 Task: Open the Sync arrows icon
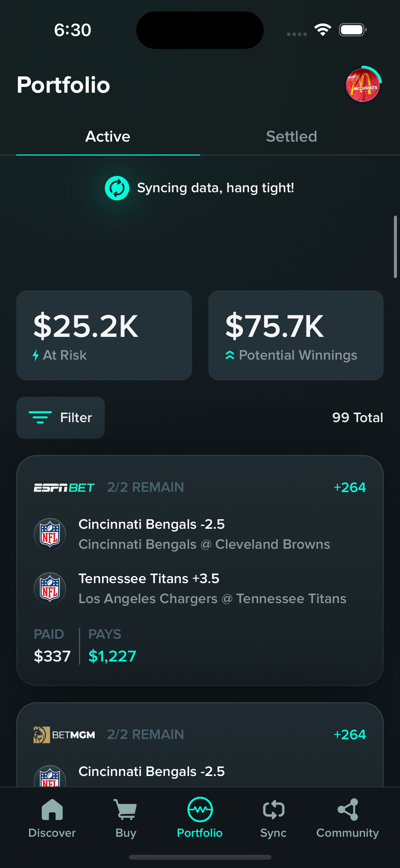tap(273, 810)
